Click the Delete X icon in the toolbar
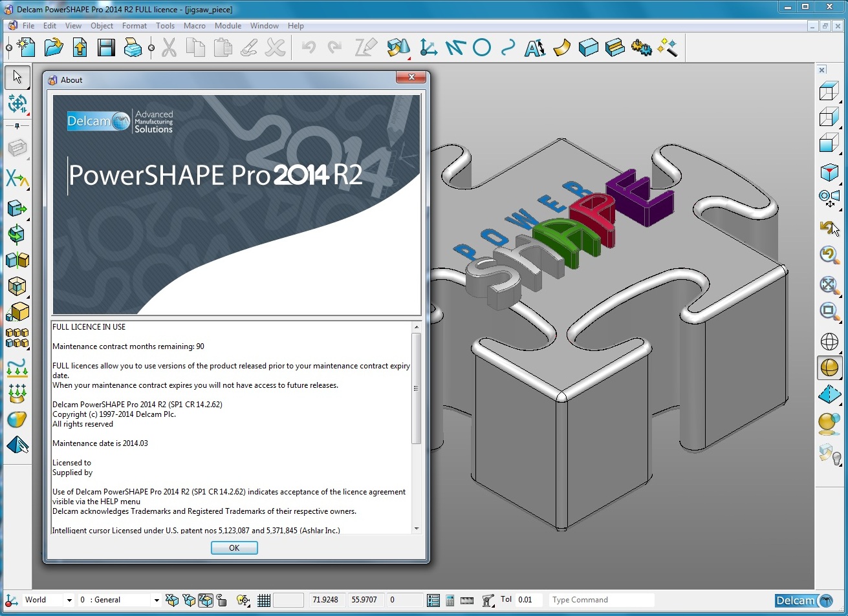848x616 pixels. tap(276, 48)
